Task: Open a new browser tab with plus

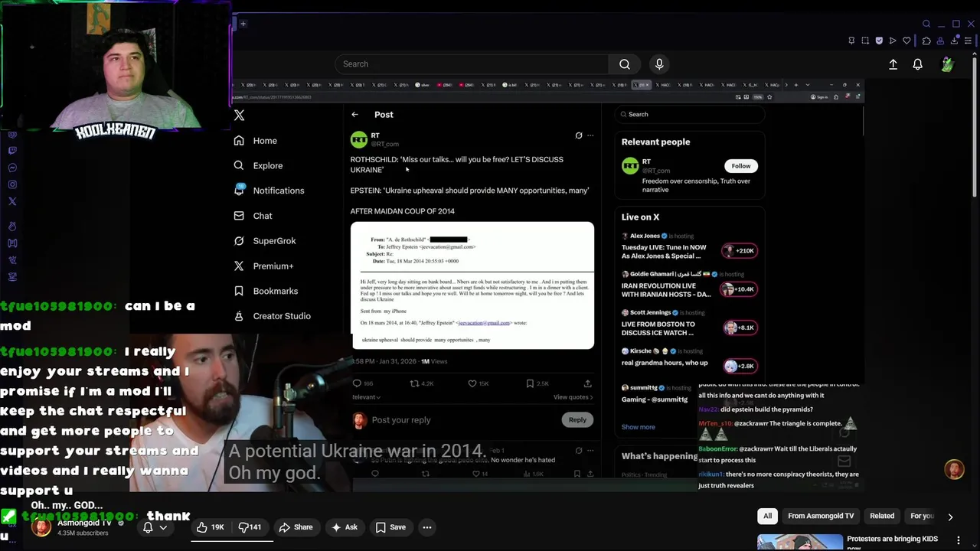Action: pyautogui.click(x=243, y=24)
